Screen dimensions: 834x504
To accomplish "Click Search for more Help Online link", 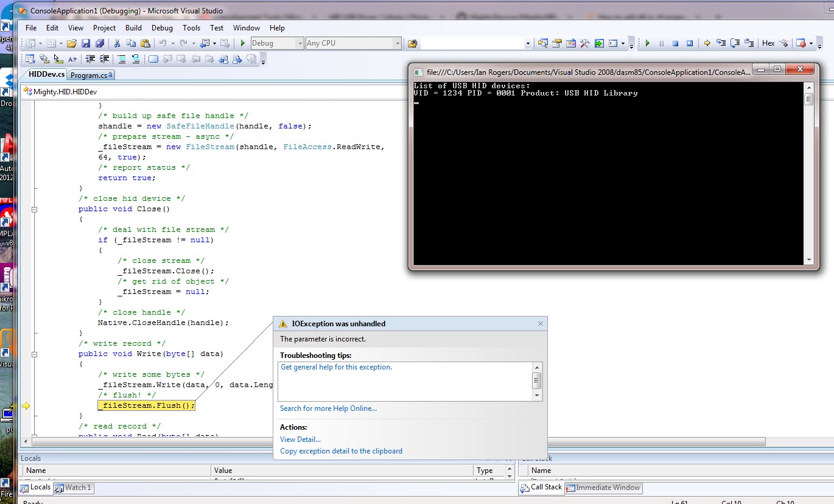I will pyautogui.click(x=328, y=408).
